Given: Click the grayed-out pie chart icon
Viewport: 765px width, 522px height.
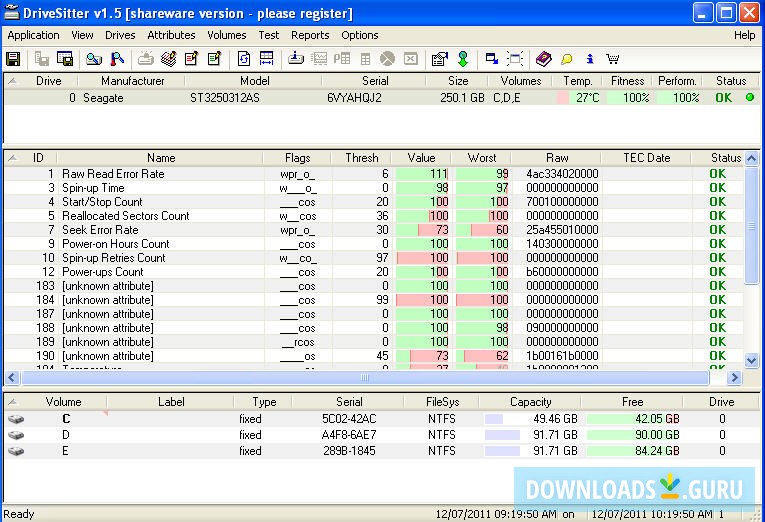Looking at the screenshot, I should click(x=387, y=59).
